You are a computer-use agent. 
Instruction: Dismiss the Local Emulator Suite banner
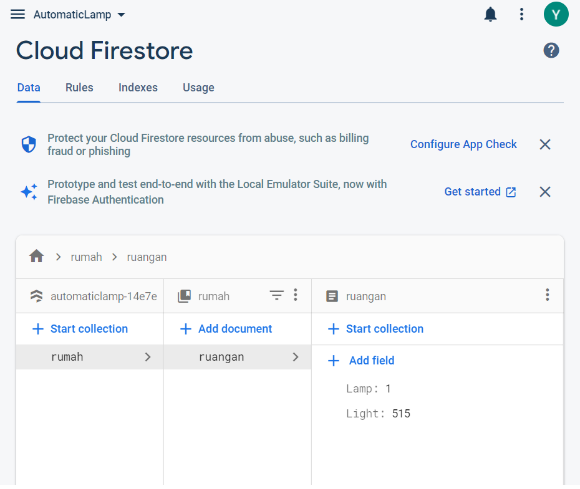[x=545, y=192]
